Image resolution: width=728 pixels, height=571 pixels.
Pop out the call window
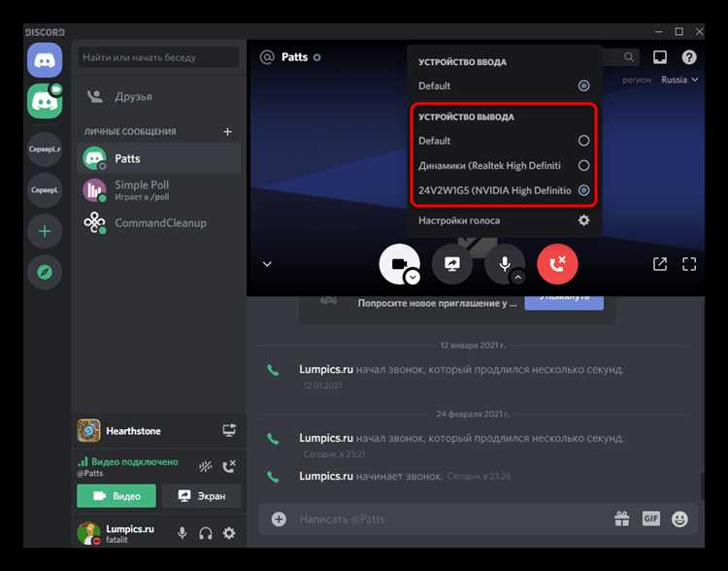coord(660,264)
